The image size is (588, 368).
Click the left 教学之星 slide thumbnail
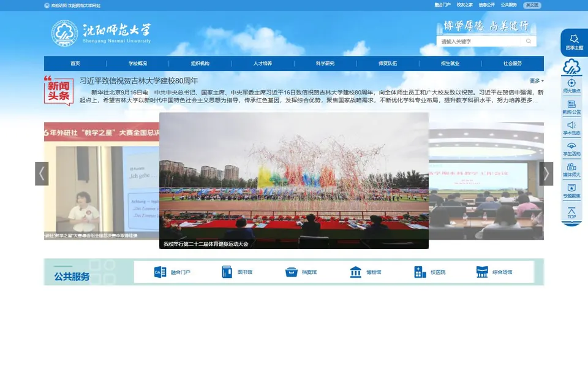(x=102, y=180)
